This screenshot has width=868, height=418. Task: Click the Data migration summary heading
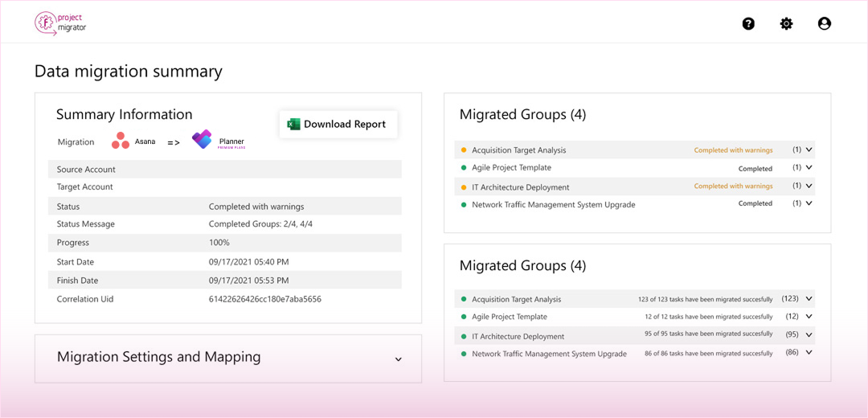coord(129,72)
